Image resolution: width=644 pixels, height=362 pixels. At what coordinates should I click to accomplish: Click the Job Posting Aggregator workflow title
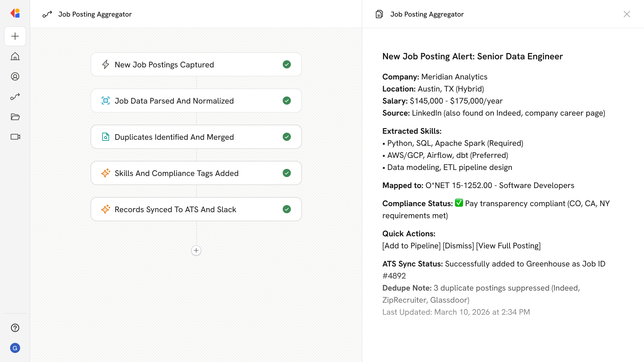click(95, 14)
